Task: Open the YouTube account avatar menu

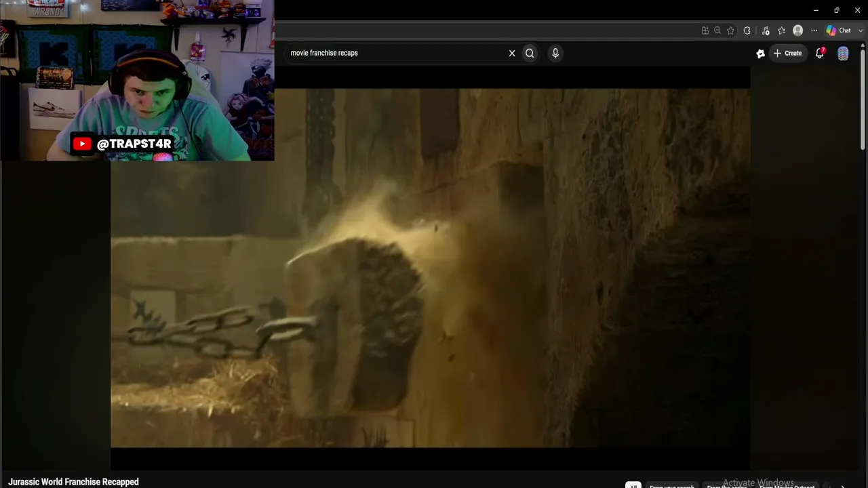Action: click(843, 54)
